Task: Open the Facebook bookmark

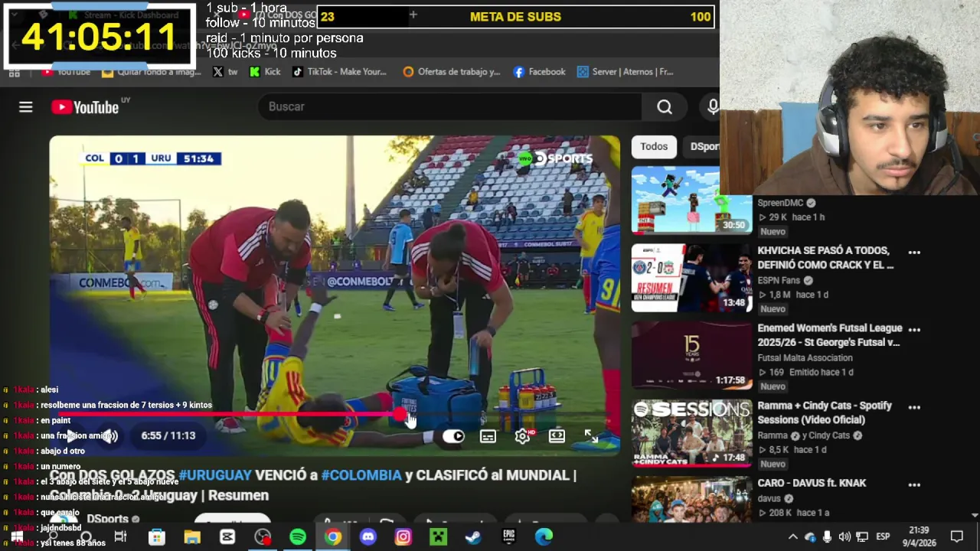Action: [539, 72]
